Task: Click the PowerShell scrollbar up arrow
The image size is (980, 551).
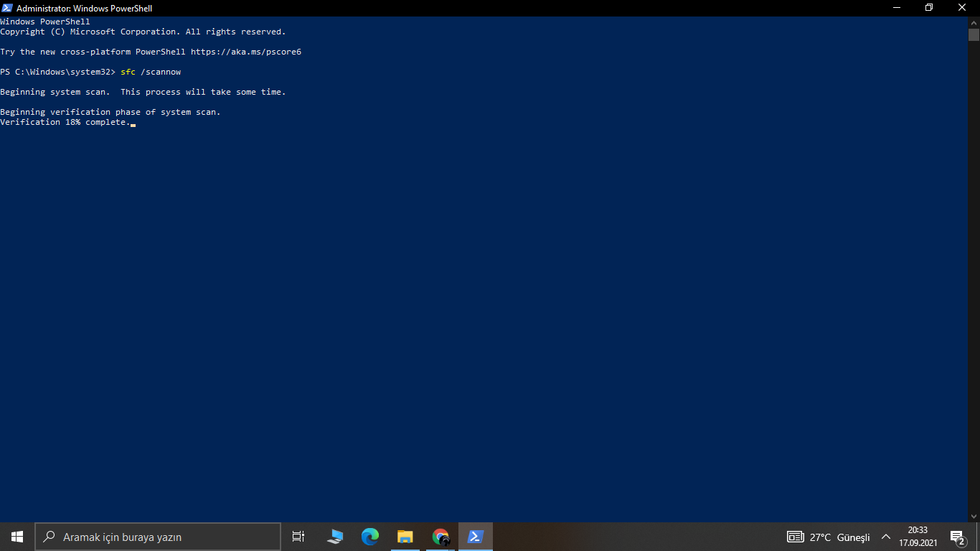Action: (974, 22)
